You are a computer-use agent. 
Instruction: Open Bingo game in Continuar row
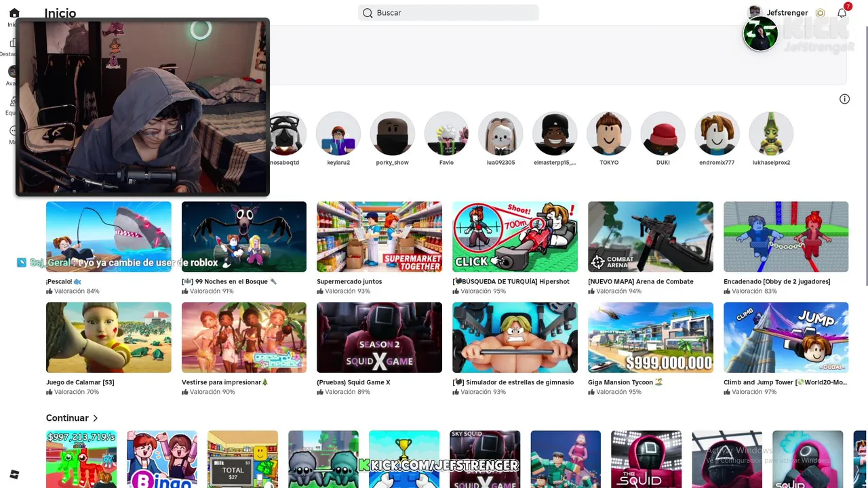(162, 459)
